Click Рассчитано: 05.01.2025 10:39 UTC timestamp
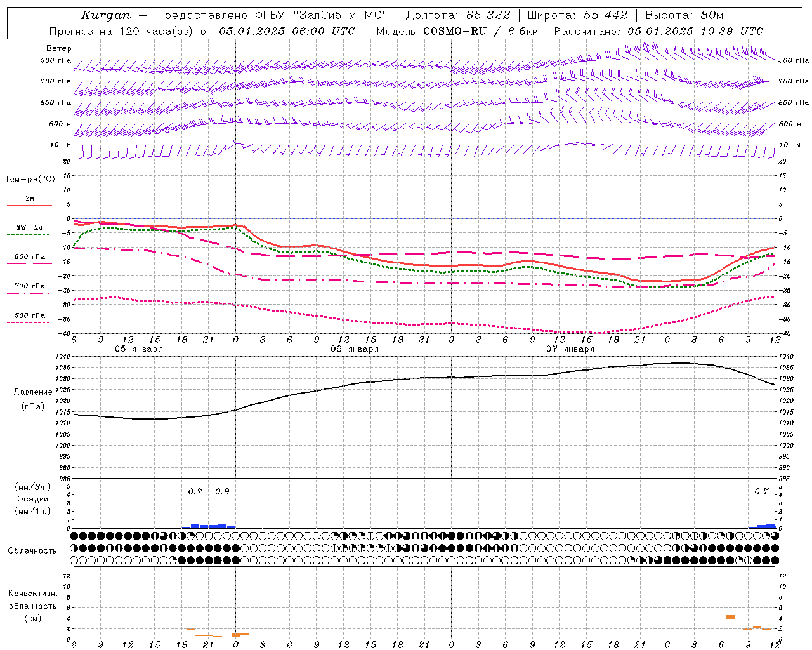Image resolution: width=812 pixels, height=650 pixels. (658, 31)
